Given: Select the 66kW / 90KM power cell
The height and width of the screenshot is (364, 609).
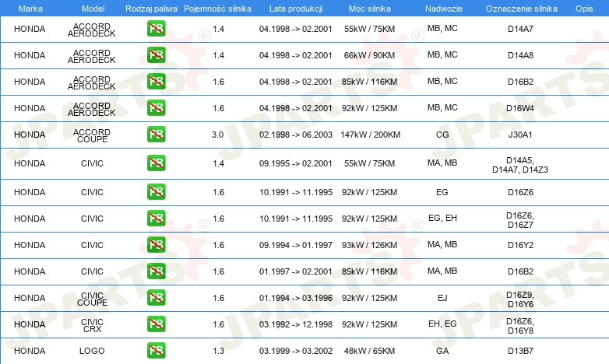Looking at the screenshot, I should (369, 55).
